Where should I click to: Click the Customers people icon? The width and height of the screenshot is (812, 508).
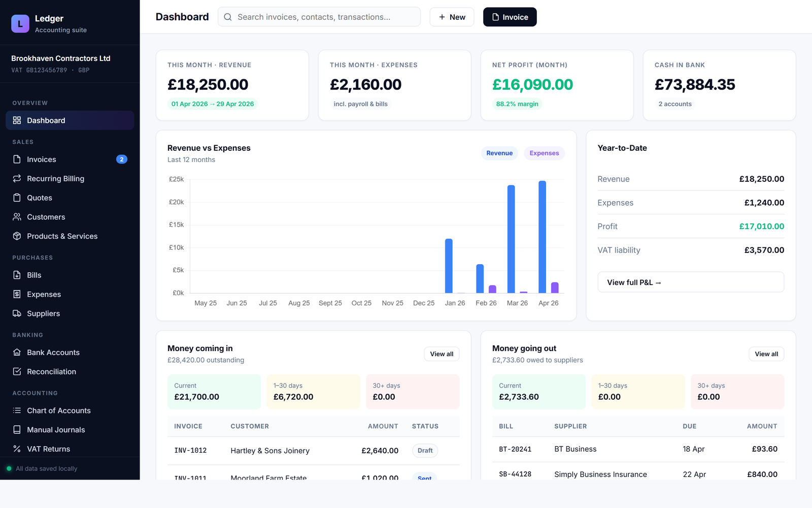[17, 217]
